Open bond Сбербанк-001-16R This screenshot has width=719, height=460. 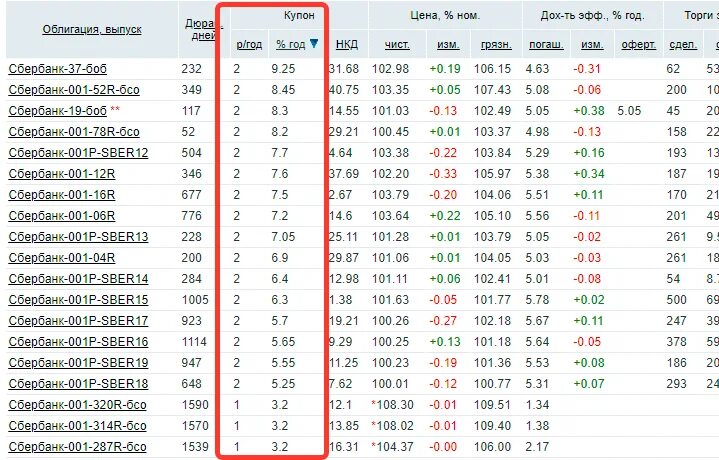coord(62,195)
